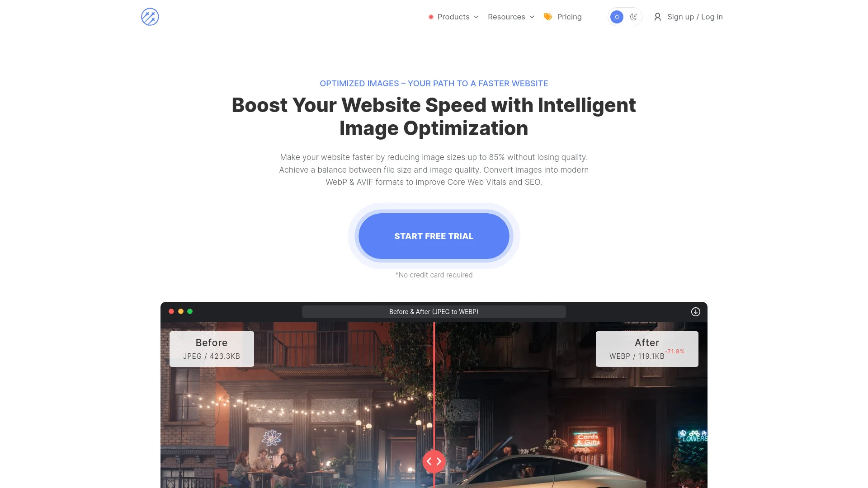Click START FREE TRIAL button

point(434,236)
